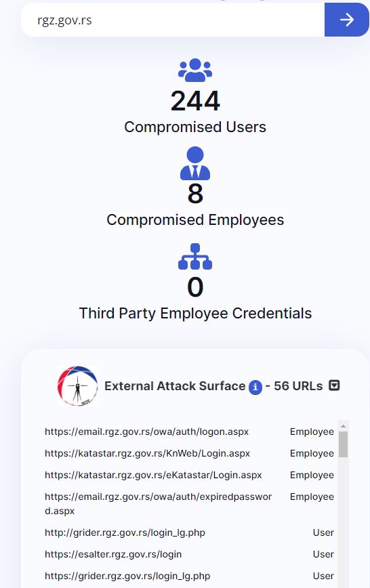Click the blue arrow search submit button
This screenshot has height=588, width=370.
pyautogui.click(x=346, y=20)
